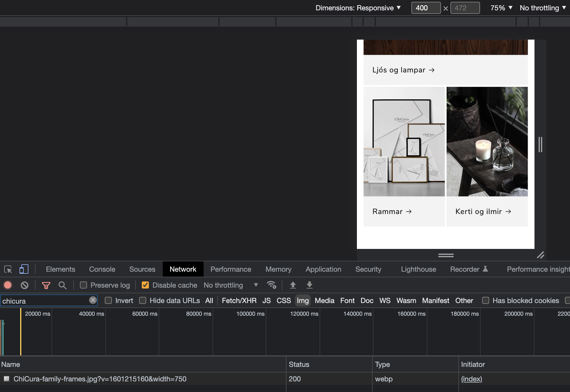The width and height of the screenshot is (570, 392).
Task: Import HAR file using upload icon
Action: (x=293, y=285)
